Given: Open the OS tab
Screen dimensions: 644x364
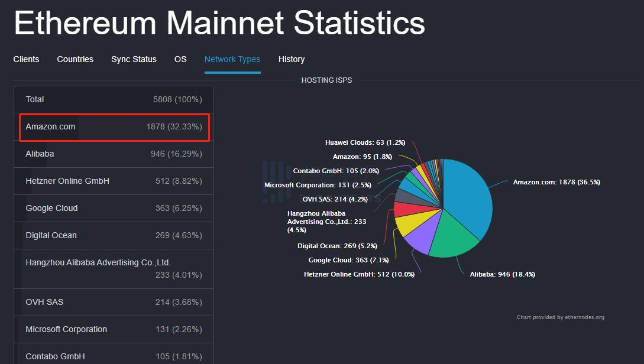Looking at the screenshot, I should coord(180,59).
